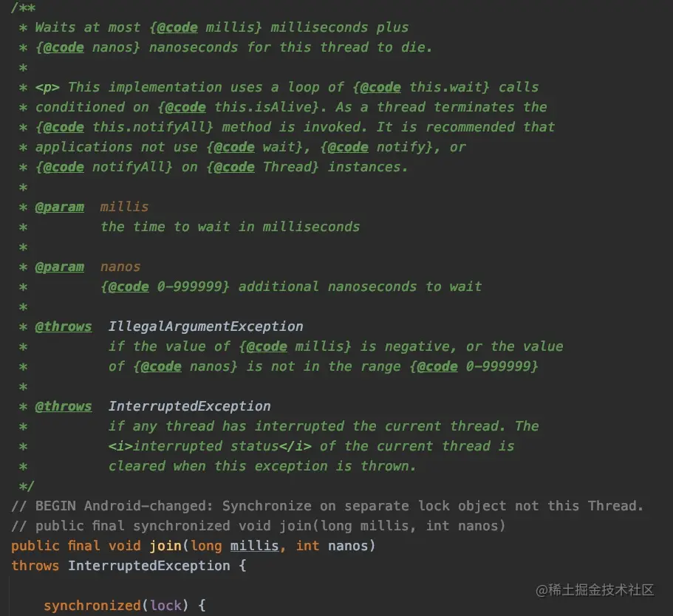Image resolution: width=673 pixels, height=616 pixels.
Task: Click the first @param tag for millis
Action: tap(60, 207)
